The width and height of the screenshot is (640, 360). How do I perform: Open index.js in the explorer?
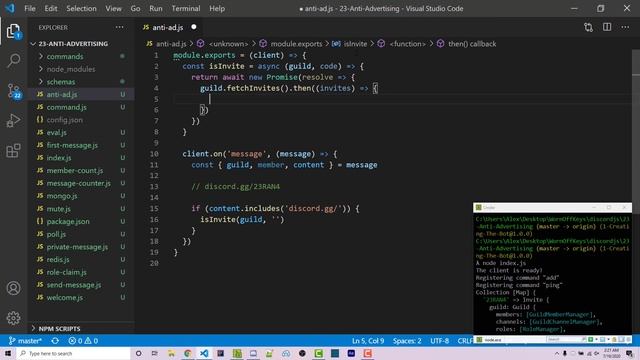tap(59, 158)
